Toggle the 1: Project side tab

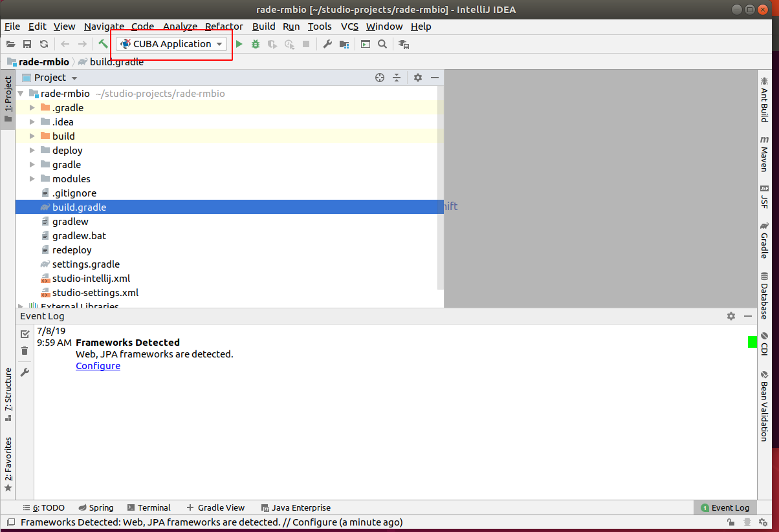[8, 100]
